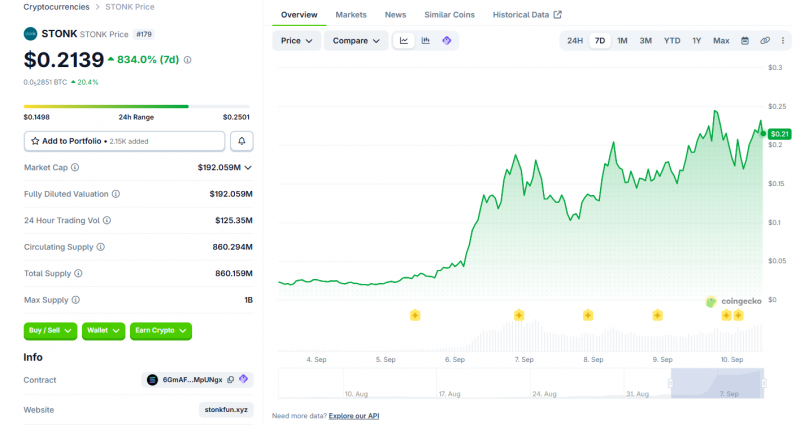The width and height of the screenshot is (800, 425).
Task: Open the Wallet dropdown
Action: point(103,331)
